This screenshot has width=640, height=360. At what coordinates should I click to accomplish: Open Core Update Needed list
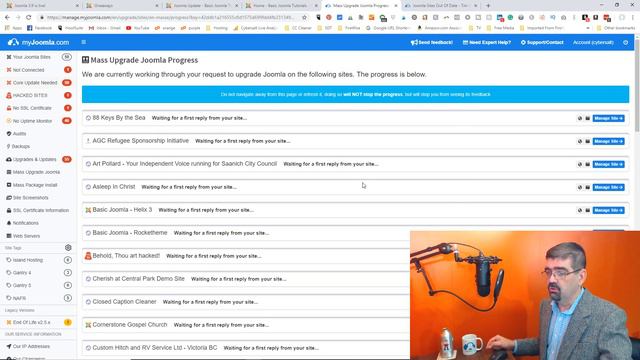pos(35,83)
